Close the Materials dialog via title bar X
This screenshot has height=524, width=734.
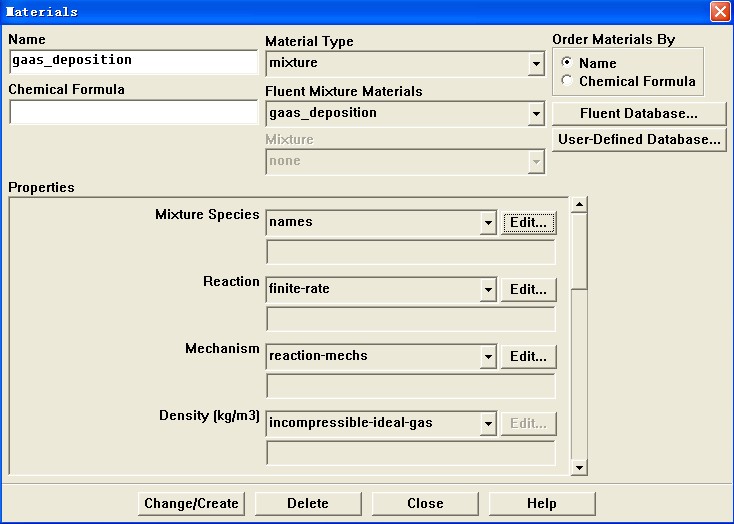(x=719, y=12)
